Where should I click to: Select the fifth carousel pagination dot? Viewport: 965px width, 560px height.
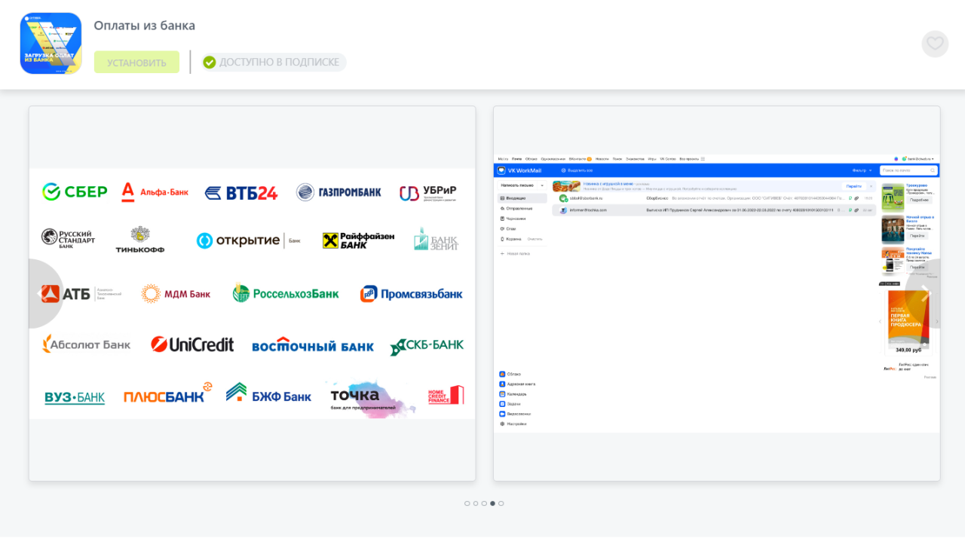click(x=501, y=503)
